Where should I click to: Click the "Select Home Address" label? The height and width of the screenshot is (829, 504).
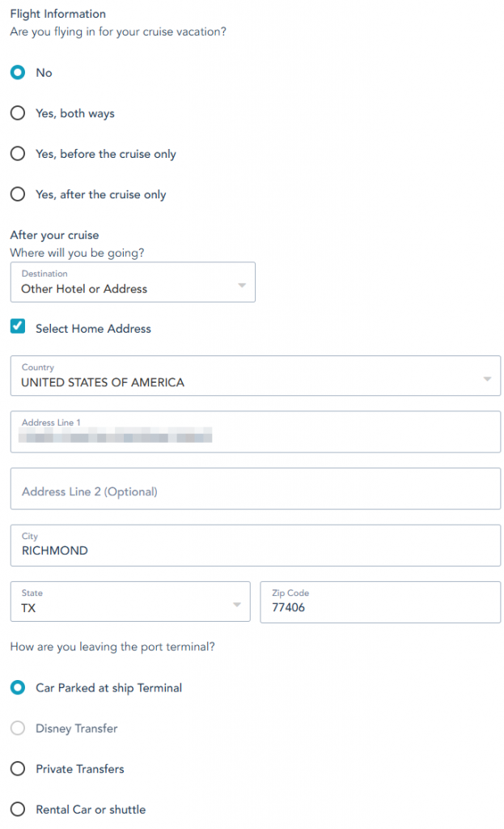point(93,329)
